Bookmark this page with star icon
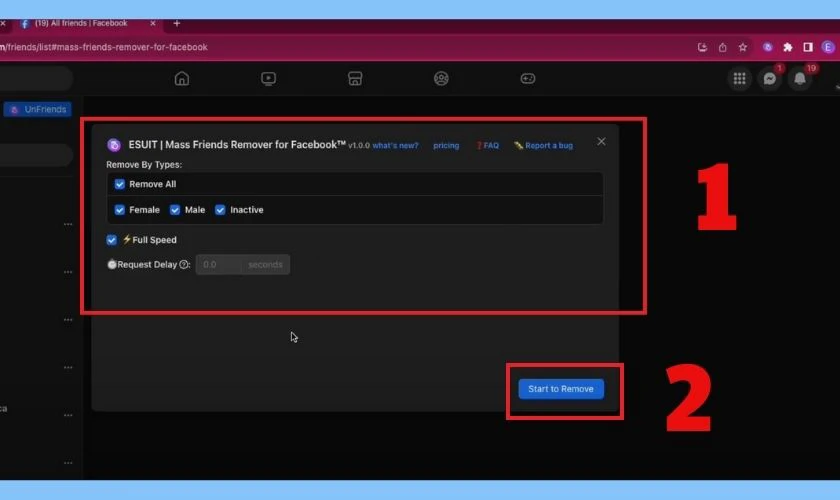The height and width of the screenshot is (500, 840). coord(742,47)
